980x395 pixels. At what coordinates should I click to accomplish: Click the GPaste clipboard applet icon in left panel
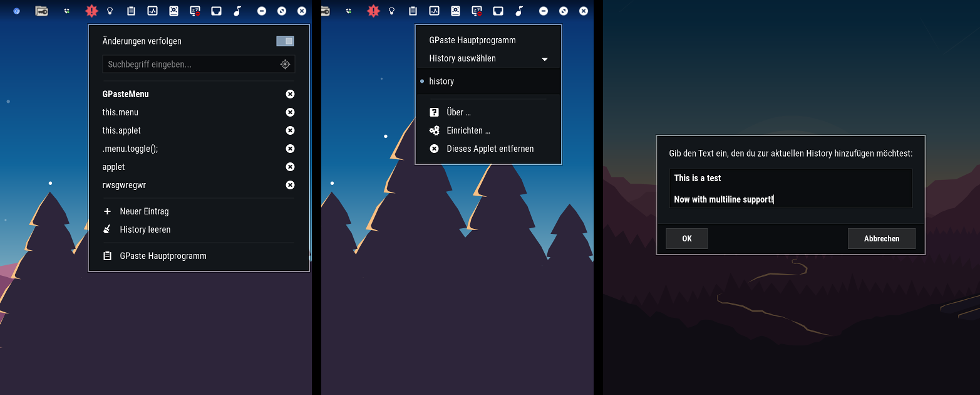coord(131,11)
